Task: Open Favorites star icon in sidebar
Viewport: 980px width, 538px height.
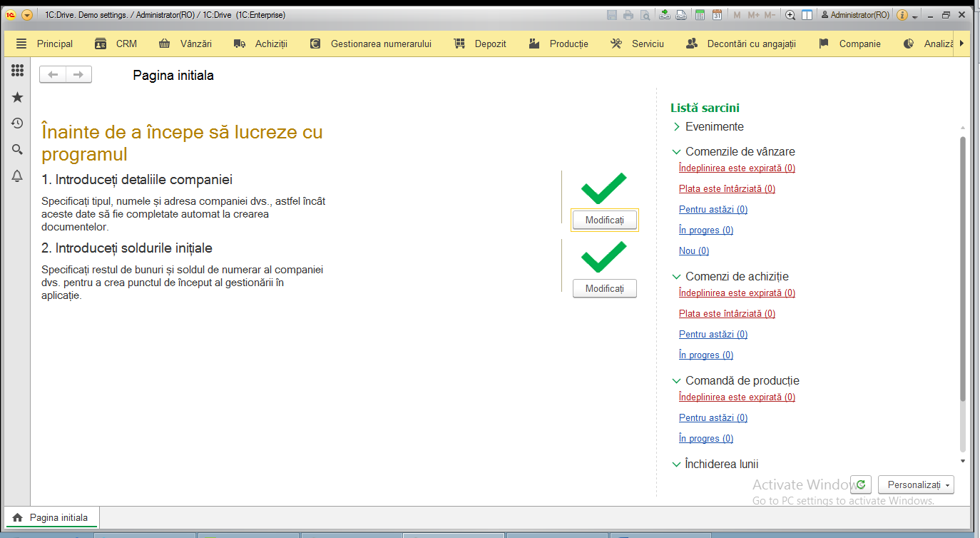Action: [17, 97]
